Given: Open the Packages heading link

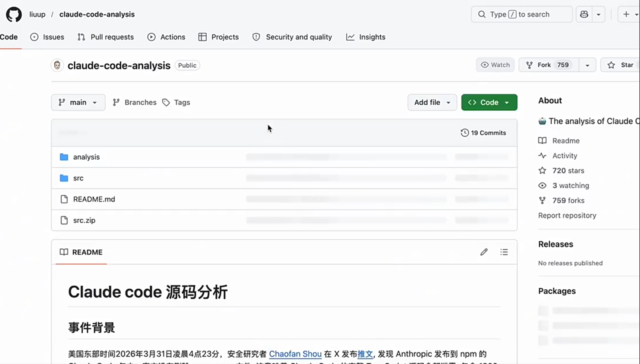Looking at the screenshot, I should (557, 291).
